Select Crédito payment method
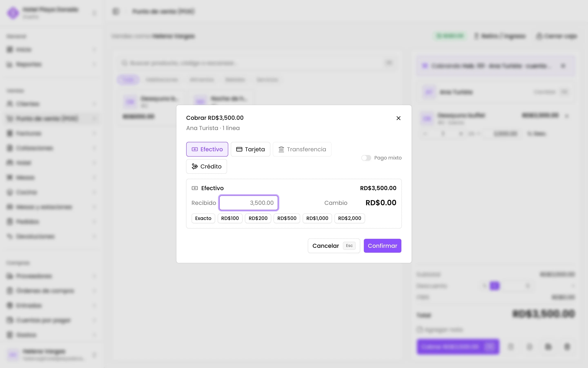Image resolution: width=588 pixels, height=368 pixels. point(207,166)
